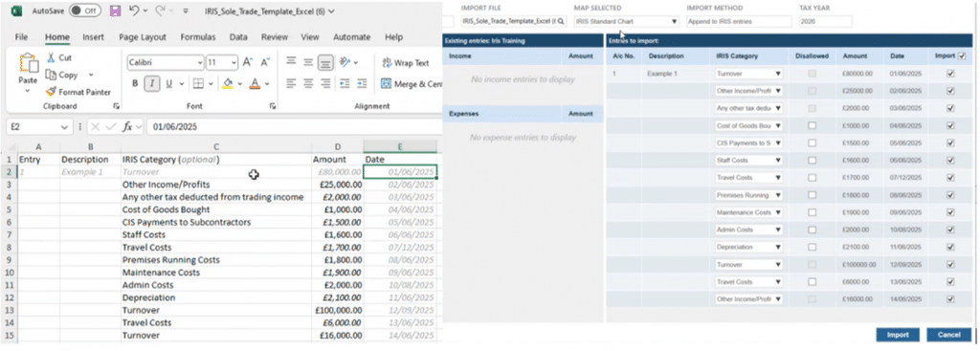Viewport: 980px width, 351px height.
Task: Customize Quick Access Toolbar arrow
Action: tap(186, 11)
